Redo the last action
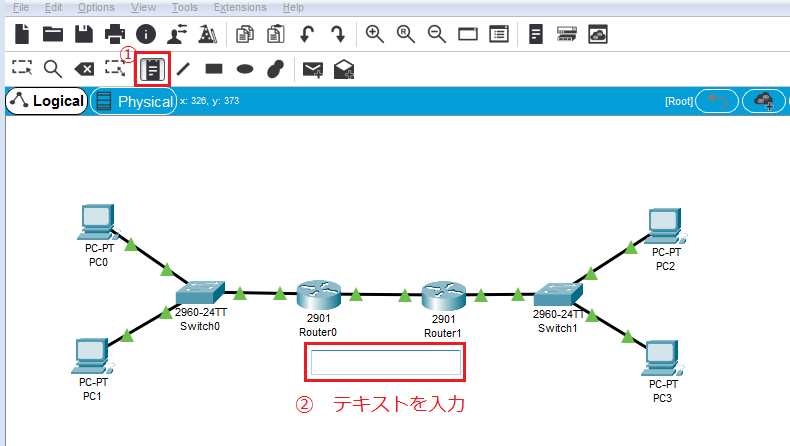790x446 pixels. pyautogui.click(x=338, y=34)
